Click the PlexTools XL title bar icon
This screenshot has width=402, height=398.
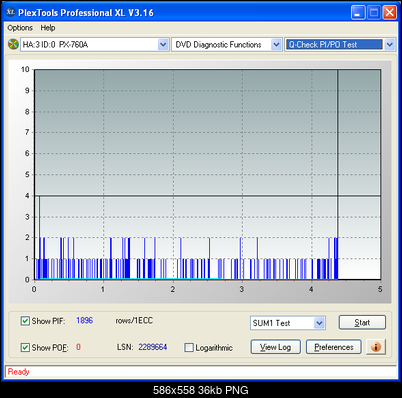(11, 12)
